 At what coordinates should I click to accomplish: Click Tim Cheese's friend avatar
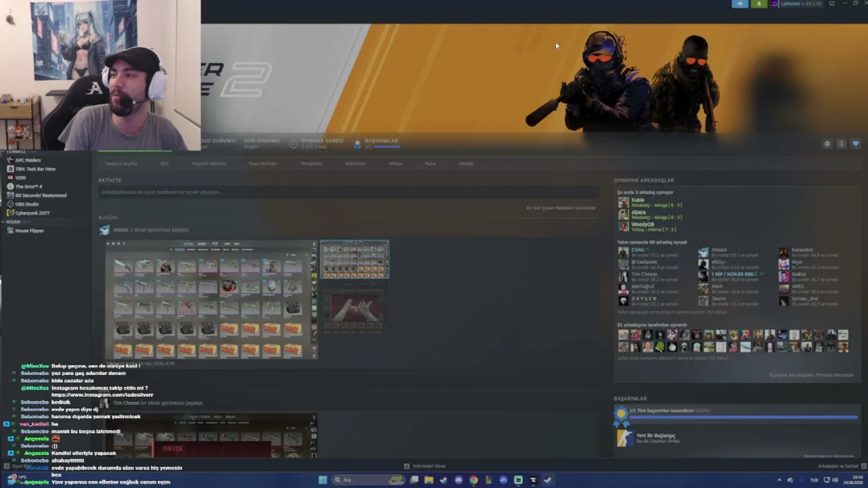[x=623, y=277]
